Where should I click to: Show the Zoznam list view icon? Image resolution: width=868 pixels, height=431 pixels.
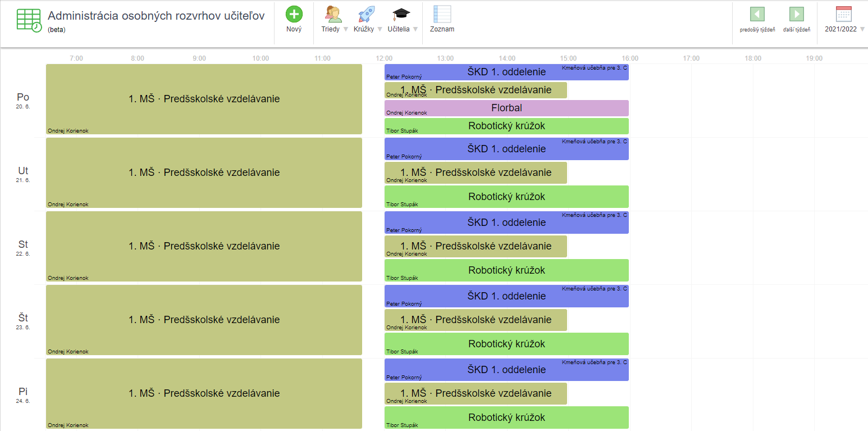tap(442, 14)
